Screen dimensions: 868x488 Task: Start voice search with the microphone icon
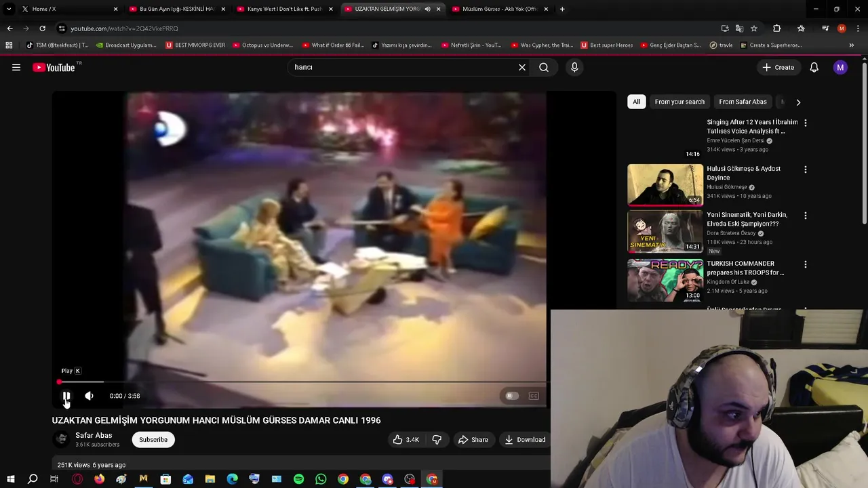click(574, 67)
